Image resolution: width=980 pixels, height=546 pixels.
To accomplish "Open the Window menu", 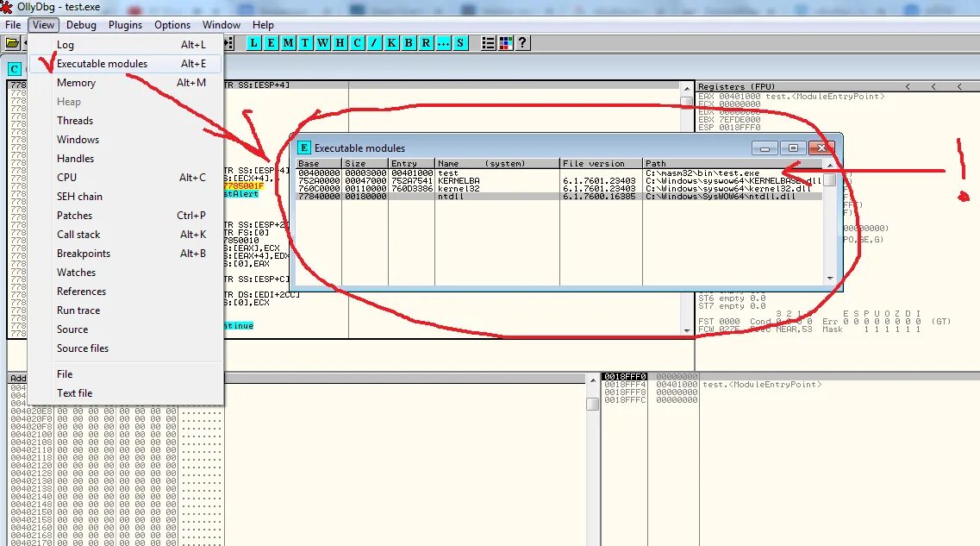I will [x=222, y=24].
